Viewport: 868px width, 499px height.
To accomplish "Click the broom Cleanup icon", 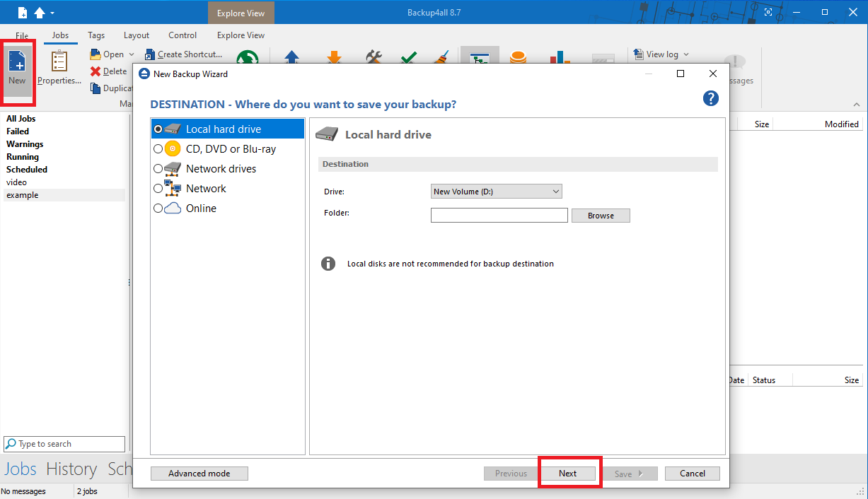I will 441,57.
